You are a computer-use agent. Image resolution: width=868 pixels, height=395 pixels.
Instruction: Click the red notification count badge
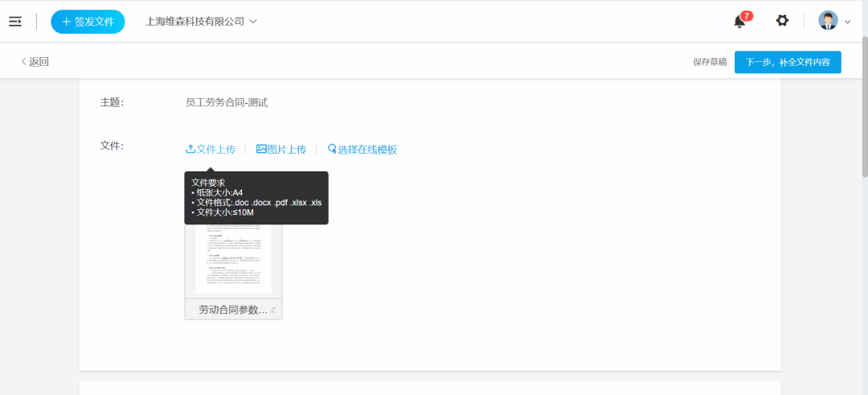point(747,15)
